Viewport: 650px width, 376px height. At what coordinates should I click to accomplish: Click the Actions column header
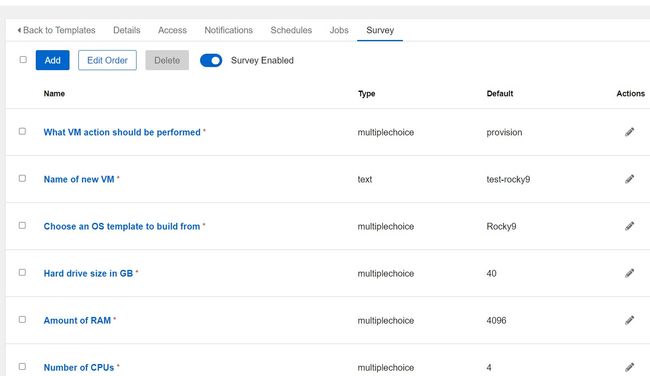[x=631, y=94]
